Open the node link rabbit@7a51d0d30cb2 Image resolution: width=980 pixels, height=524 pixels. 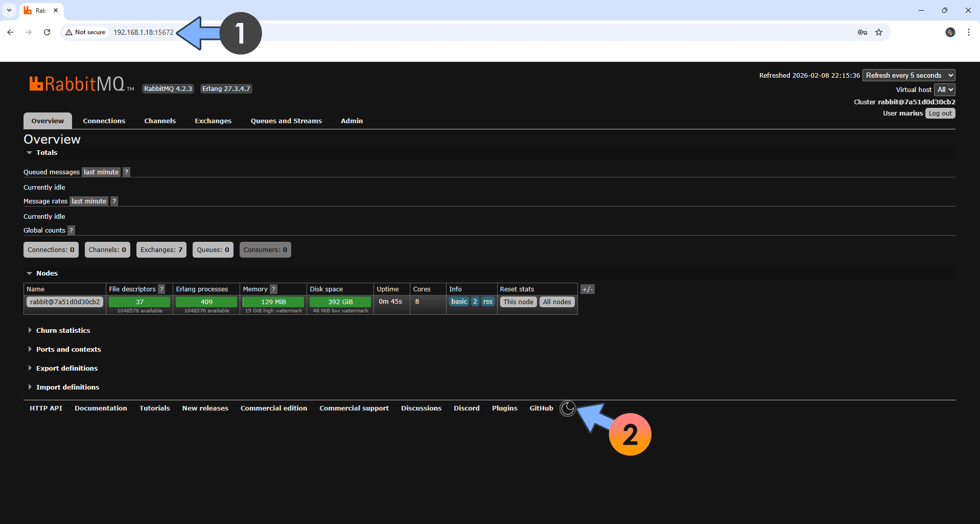click(x=65, y=302)
